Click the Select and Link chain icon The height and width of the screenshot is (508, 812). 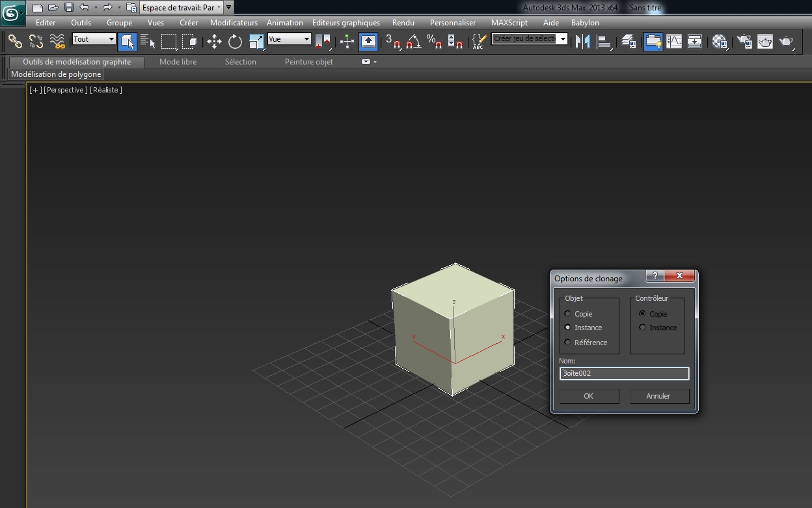click(x=15, y=42)
